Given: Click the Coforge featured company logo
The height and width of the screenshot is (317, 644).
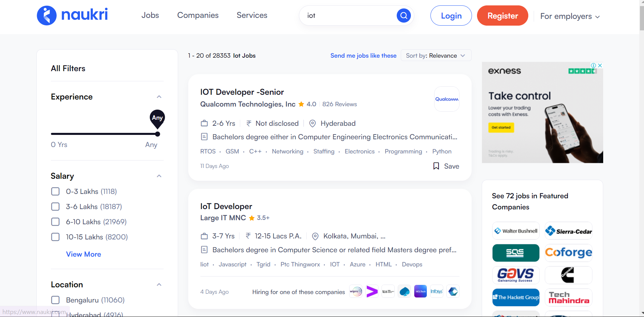Looking at the screenshot, I should coord(568,253).
